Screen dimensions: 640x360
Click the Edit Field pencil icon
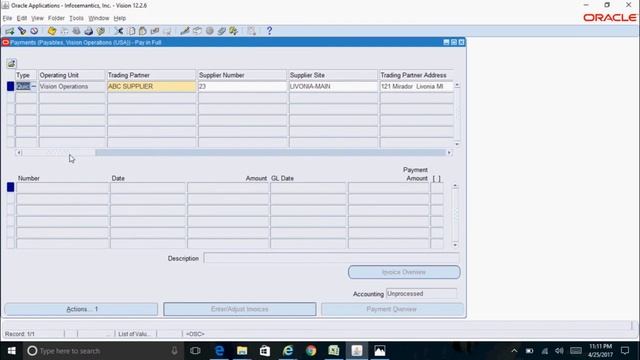185,31
